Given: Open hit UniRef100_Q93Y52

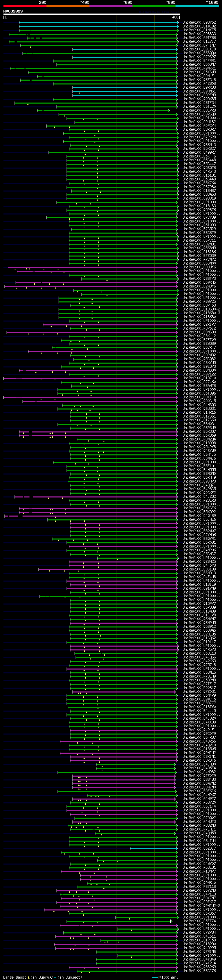Looking at the screenshot, I should coord(199,23).
